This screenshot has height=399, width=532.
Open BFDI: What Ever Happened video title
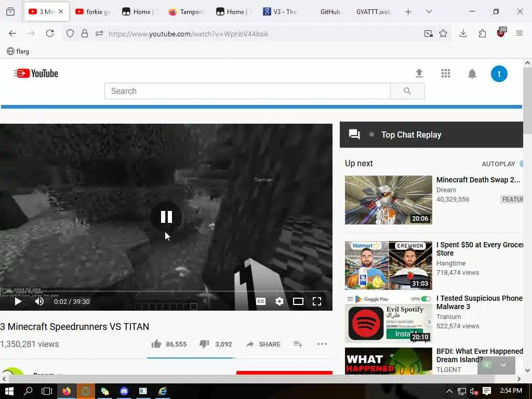click(x=480, y=355)
